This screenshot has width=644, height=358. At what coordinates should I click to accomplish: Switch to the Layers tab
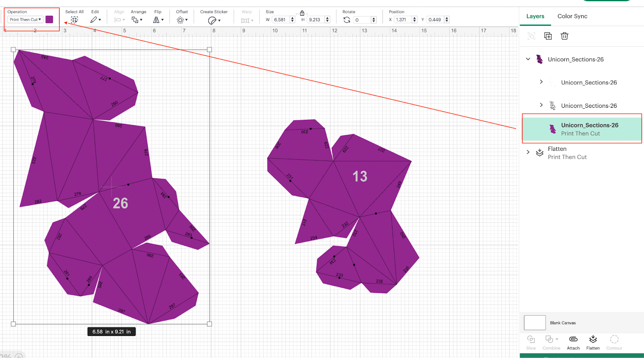(x=535, y=16)
